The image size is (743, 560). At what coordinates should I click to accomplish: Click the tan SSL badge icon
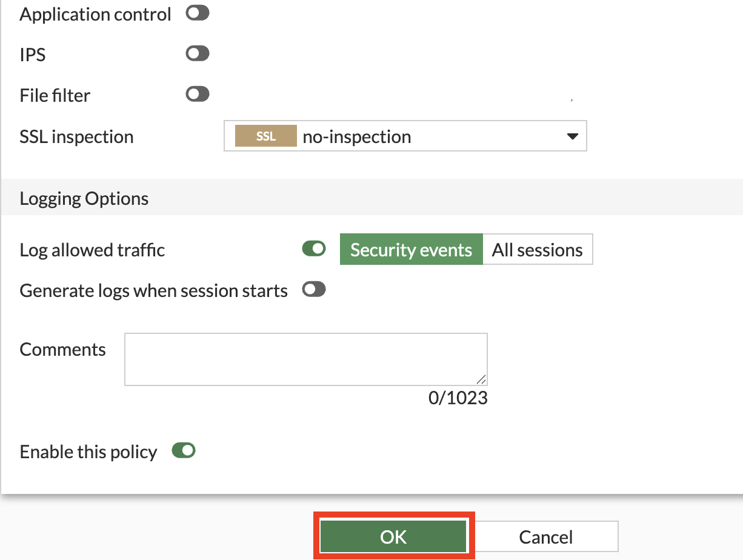click(x=266, y=137)
